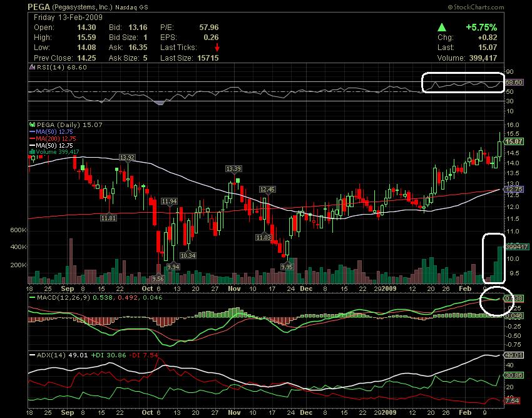
Task: Click the 10.34 price low label
Action: (x=188, y=255)
